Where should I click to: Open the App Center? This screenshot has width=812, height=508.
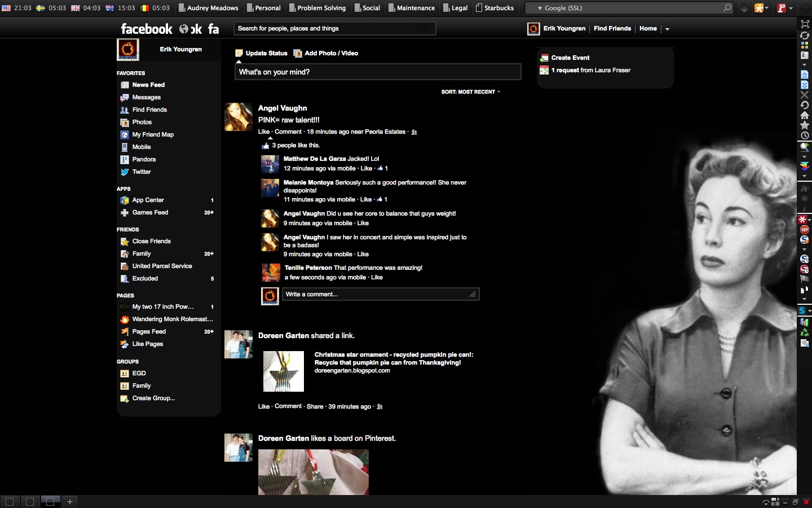pos(148,200)
